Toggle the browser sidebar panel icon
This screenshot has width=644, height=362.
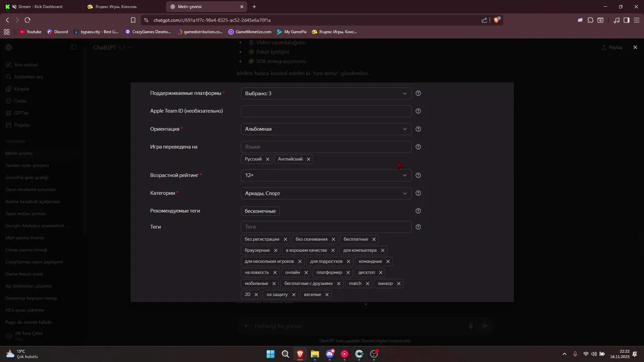coord(626,20)
